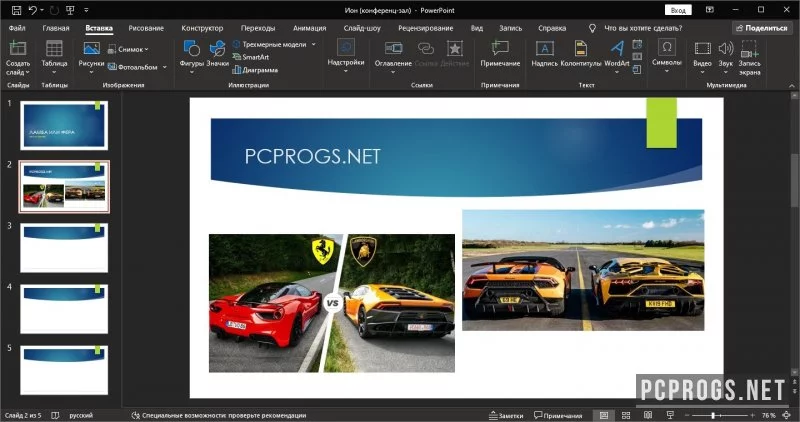Select slide 5 thumbnail
Image resolution: width=800 pixels, height=422 pixels.
click(x=64, y=370)
